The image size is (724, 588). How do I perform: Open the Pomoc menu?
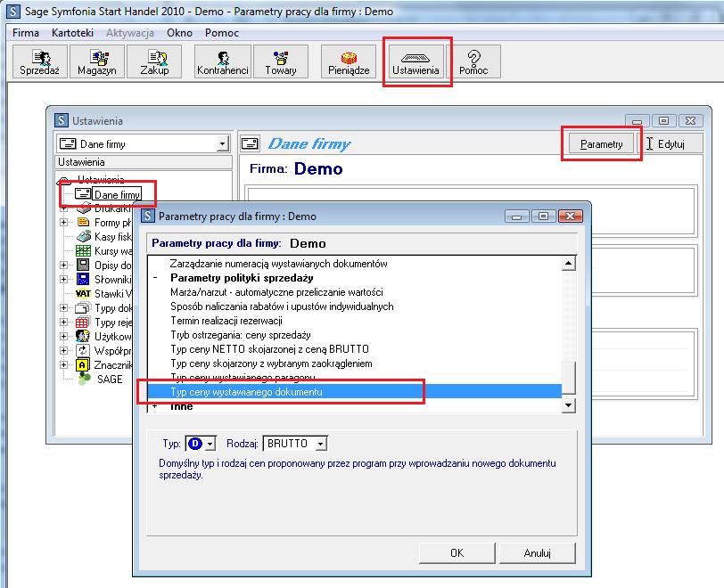222,33
